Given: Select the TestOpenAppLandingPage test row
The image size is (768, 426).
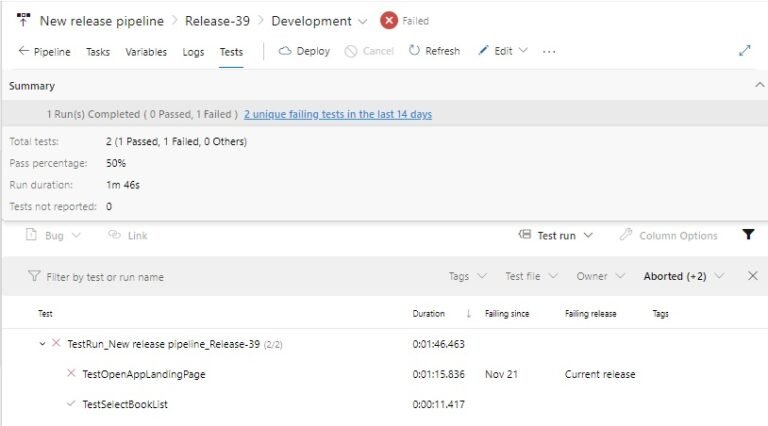Looking at the screenshot, I should coord(384,374).
